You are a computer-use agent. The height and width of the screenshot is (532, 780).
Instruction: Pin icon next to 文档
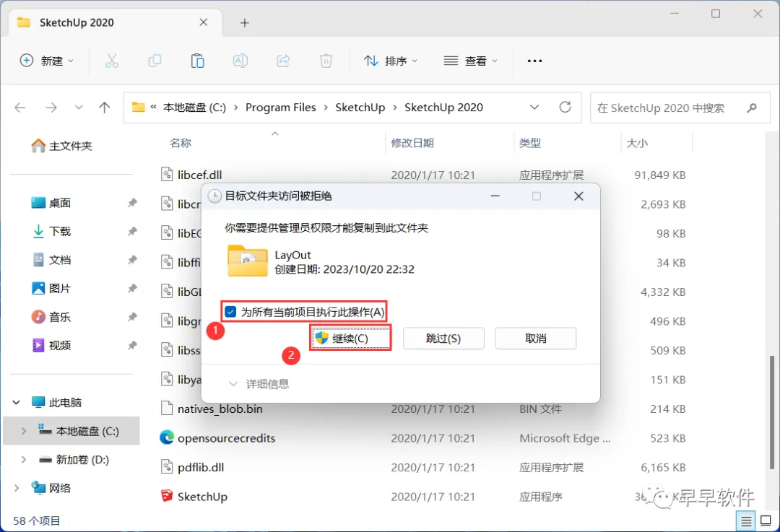132,260
